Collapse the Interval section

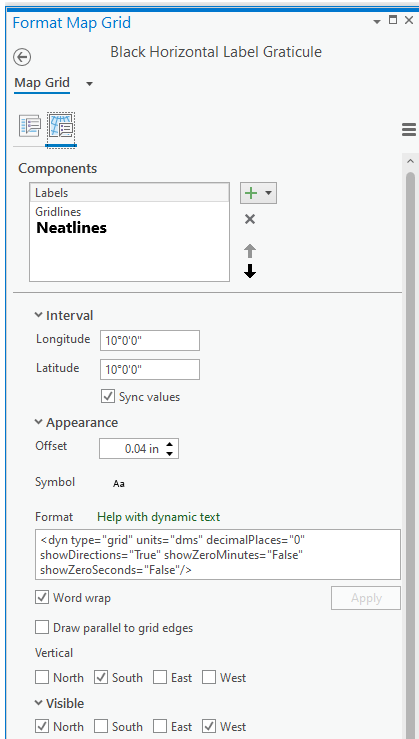[x=39, y=315]
